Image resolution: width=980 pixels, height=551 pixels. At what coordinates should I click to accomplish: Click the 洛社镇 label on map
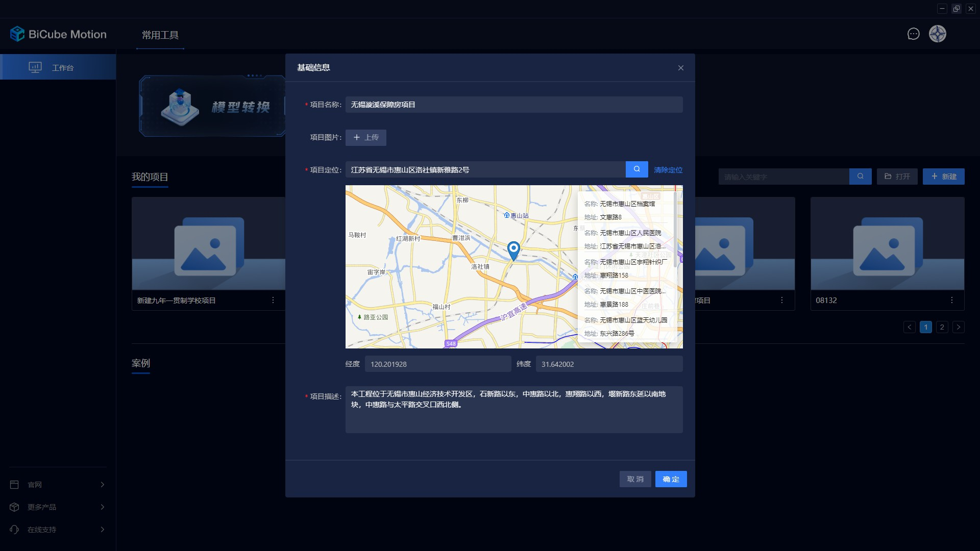[x=480, y=267]
